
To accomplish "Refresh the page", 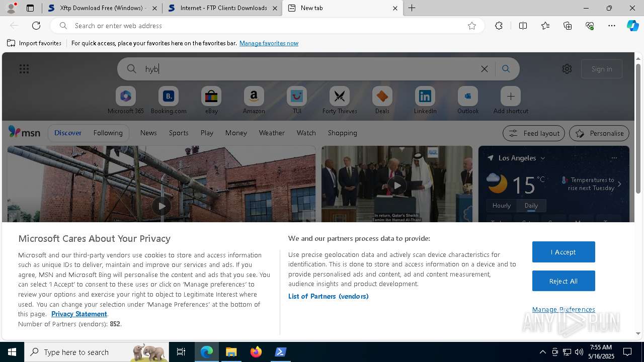I will pos(36,26).
